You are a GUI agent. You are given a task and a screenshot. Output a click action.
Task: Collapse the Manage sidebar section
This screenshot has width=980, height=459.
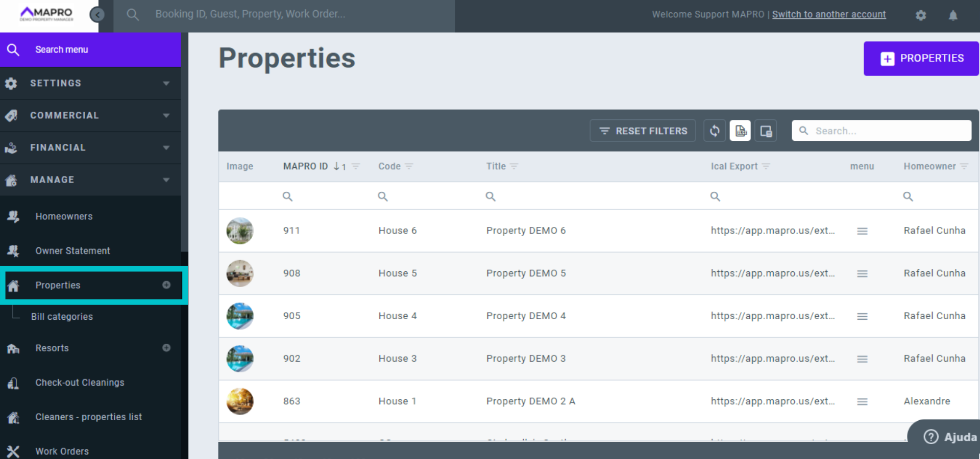pos(90,180)
